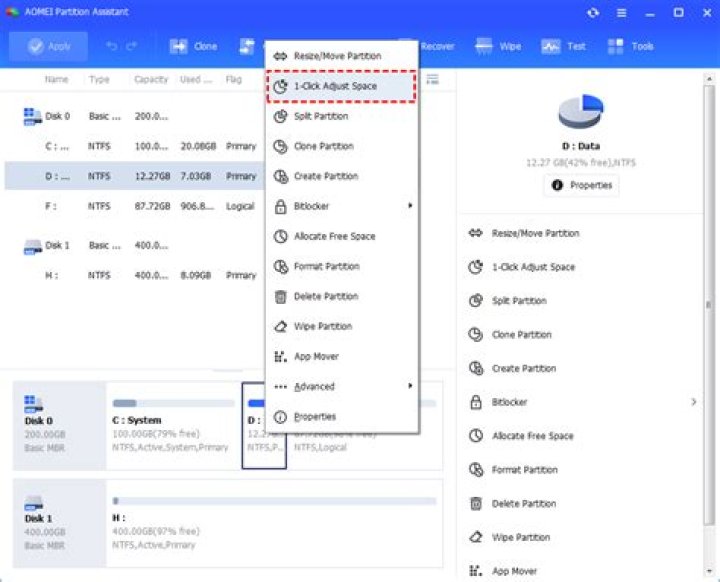The width and height of the screenshot is (720, 582).
Task: Click the Apply button
Action: click(49, 46)
